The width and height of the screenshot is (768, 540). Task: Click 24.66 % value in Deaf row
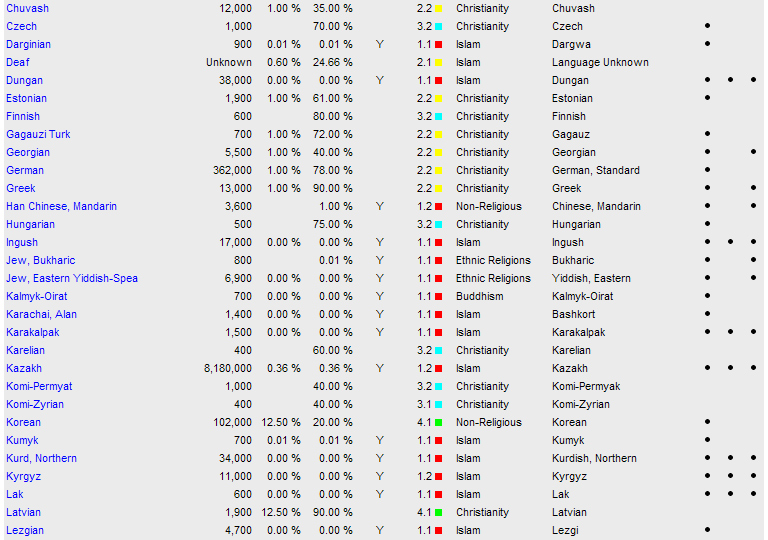[333, 62]
